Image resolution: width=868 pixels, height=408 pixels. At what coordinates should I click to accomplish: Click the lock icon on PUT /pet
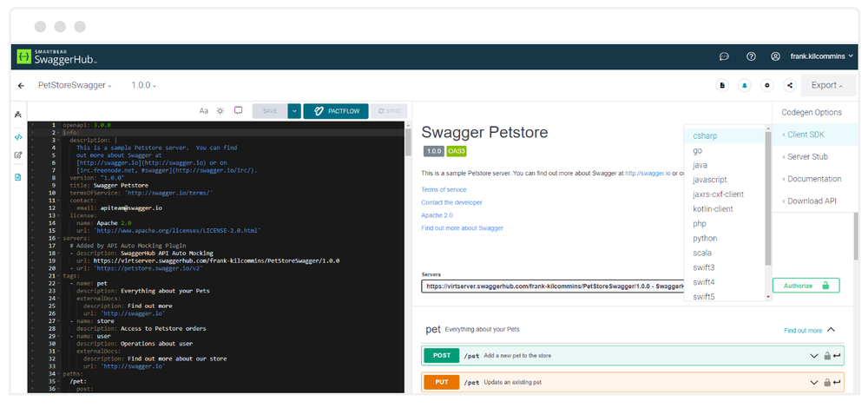pos(827,383)
